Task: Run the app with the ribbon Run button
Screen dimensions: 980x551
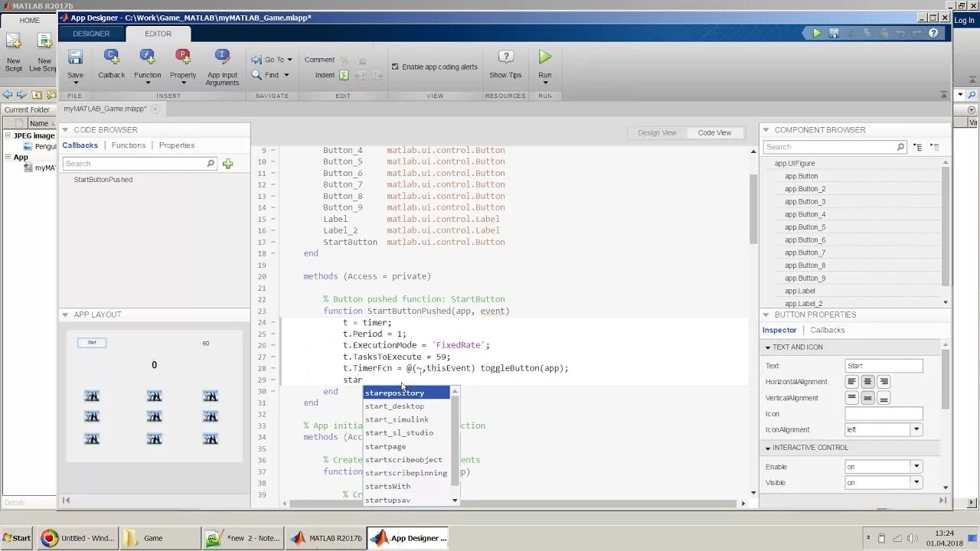Action: click(x=544, y=57)
